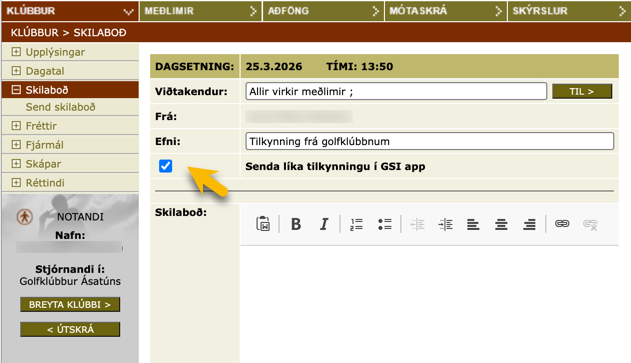Collapse the Skilaboð section
Viewport: 631px width, 363px height.
point(16,90)
